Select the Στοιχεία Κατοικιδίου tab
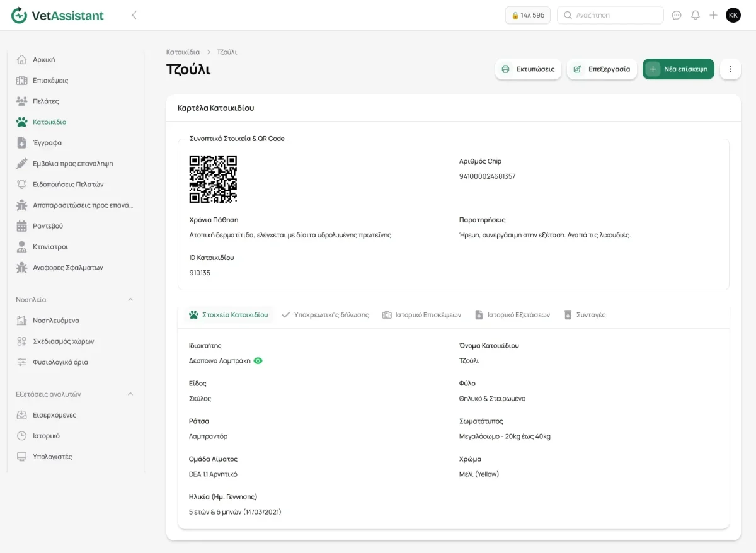 pos(229,314)
